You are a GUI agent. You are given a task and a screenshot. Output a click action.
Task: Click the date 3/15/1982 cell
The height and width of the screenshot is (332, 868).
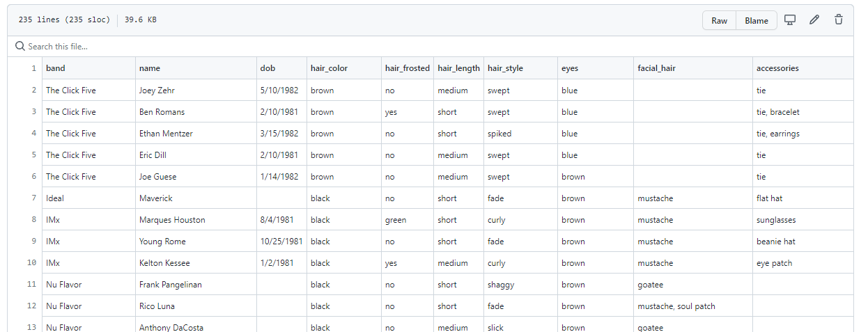281,134
